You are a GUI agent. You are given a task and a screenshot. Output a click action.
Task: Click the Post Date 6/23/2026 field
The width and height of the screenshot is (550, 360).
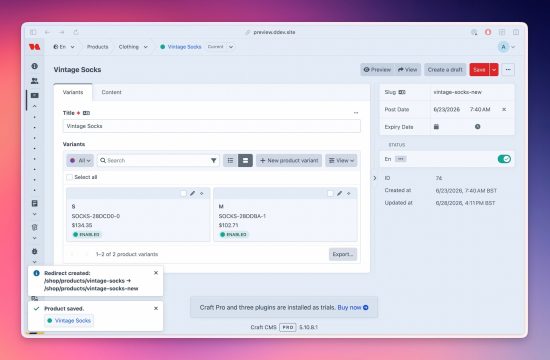point(447,109)
